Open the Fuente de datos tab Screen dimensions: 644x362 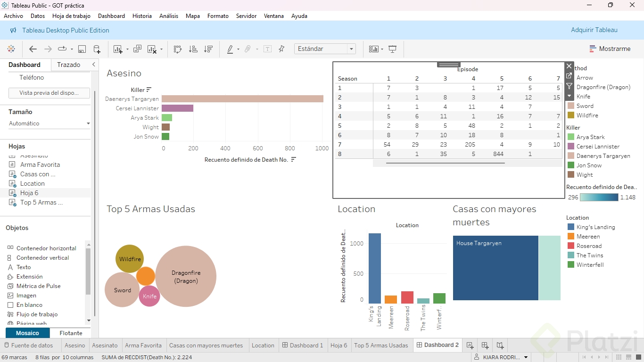click(28, 346)
